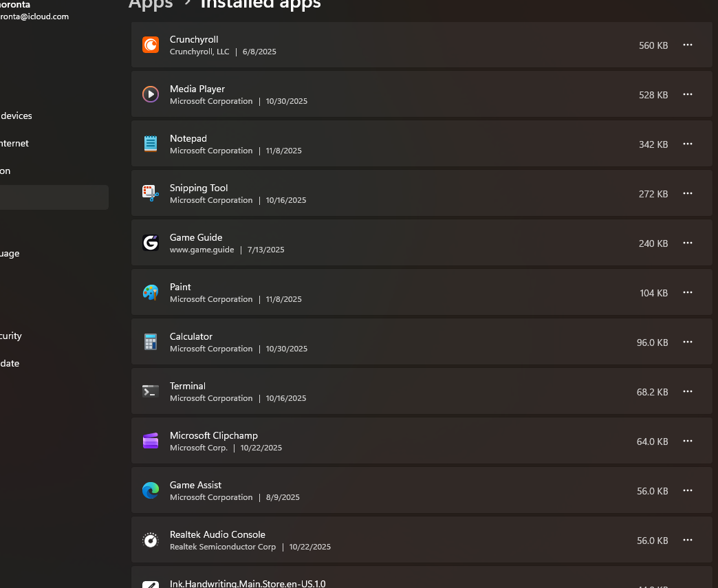Open more options for Crunchyroll
This screenshot has height=588, width=718.
pos(688,45)
